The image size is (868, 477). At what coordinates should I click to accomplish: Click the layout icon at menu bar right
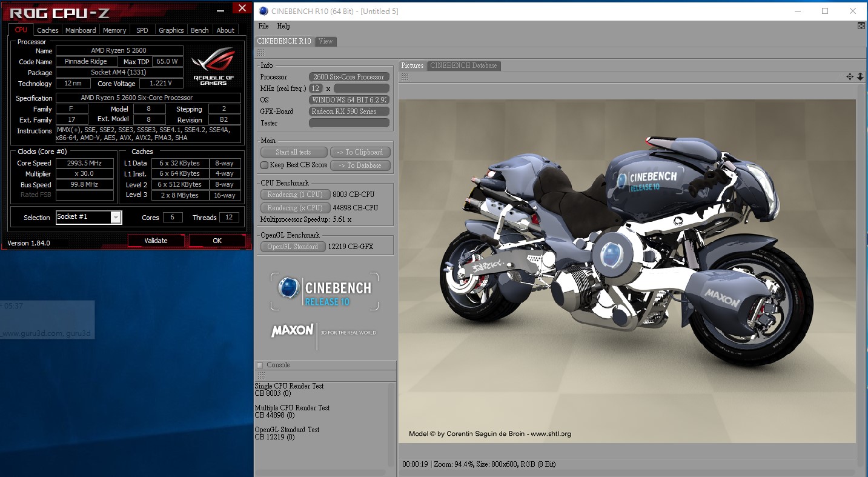pyautogui.click(x=861, y=26)
